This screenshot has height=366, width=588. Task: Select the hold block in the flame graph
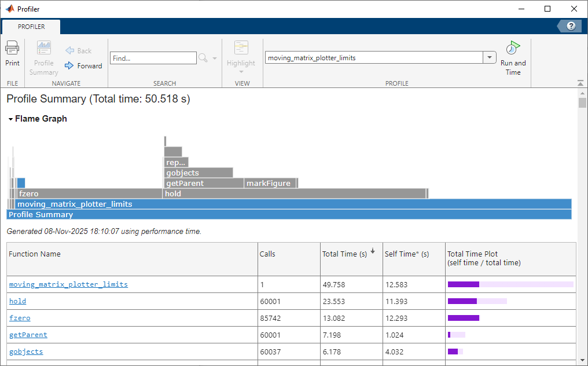pyautogui.click(x=289, y=193)
